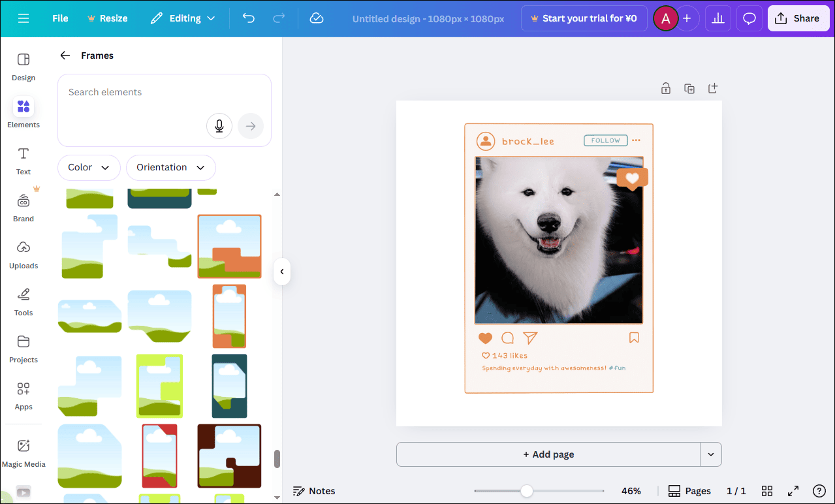Screen dimensions: 835x504
Task: Start your free trial
Action: (x=584, y=18)
